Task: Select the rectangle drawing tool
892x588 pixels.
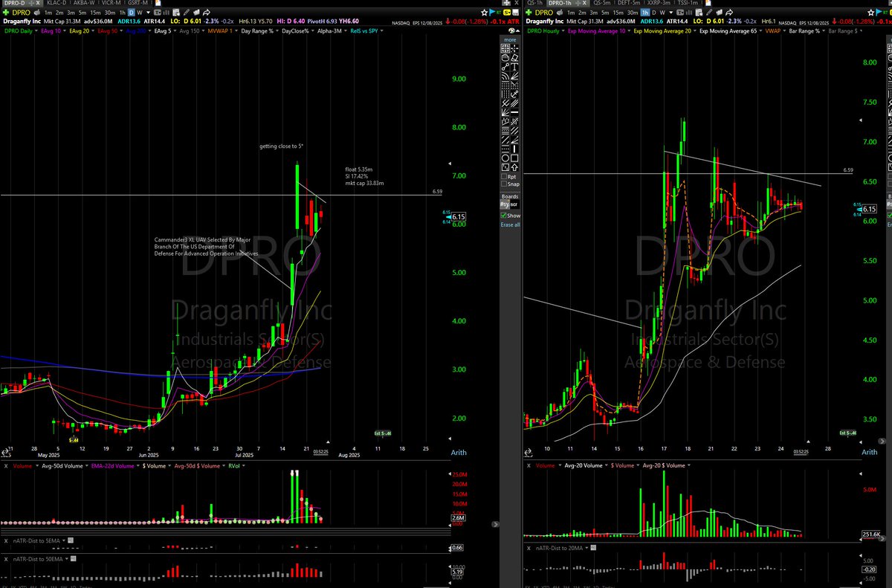Action: pyautogui.click(x=514, y=158)
